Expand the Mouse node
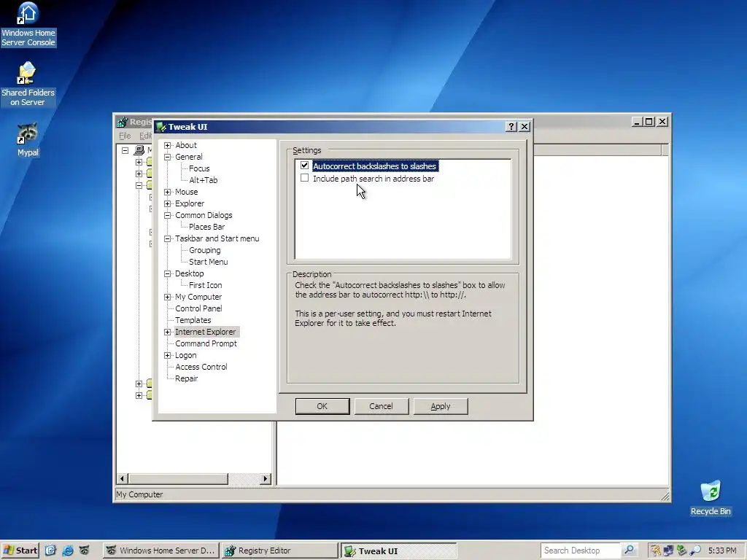This screenshot has height=560, width=747. pyautogui.click(x=167, y=192)
